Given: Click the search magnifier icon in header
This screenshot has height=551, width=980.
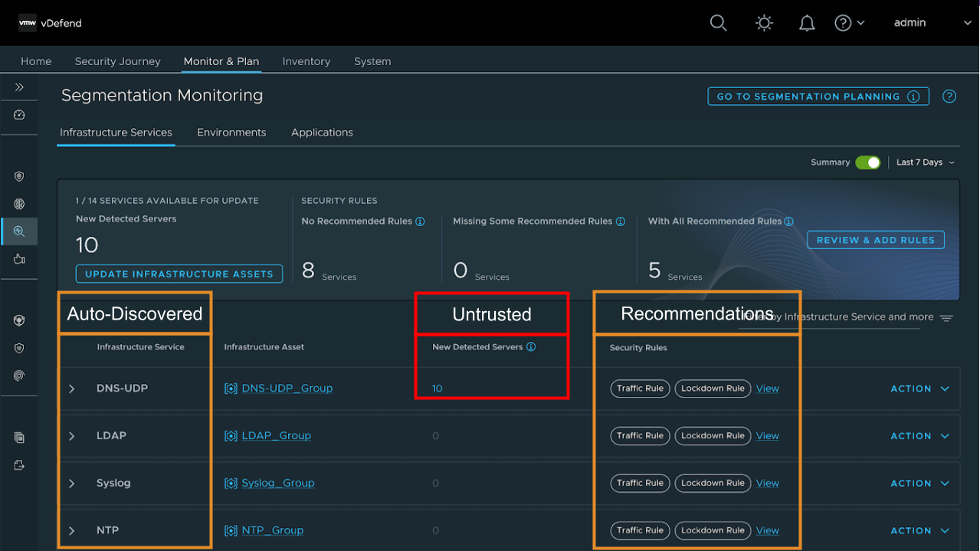Looking at the screenshot, I should point(718,23).
